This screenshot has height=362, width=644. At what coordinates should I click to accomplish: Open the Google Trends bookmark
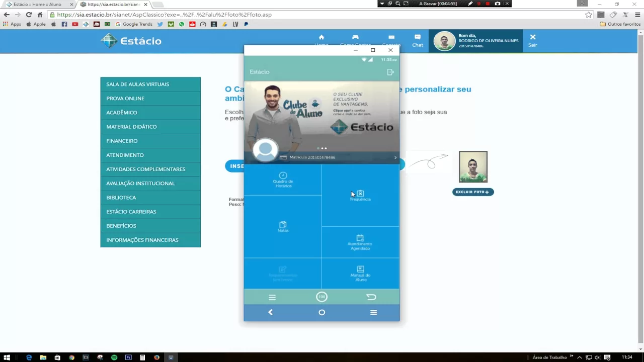click(x=134, y=24)
